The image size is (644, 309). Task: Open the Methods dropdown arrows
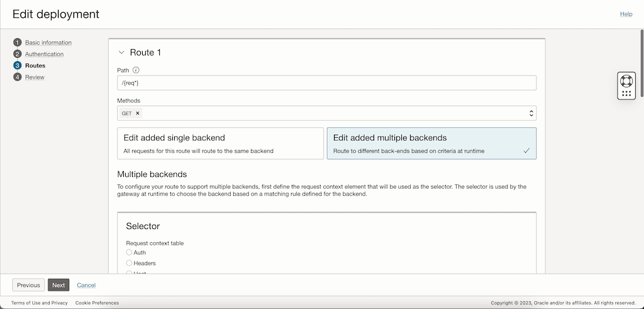(x=531, y=113)
